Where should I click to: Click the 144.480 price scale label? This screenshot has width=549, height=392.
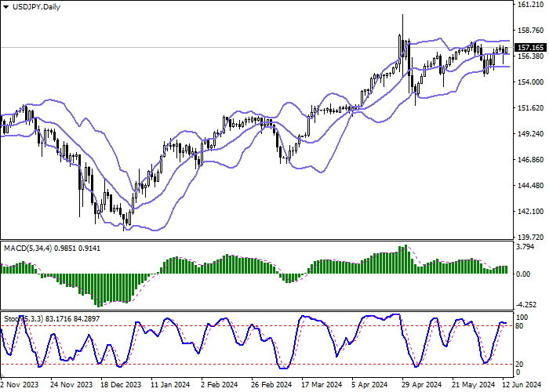(x=530, y=186)
